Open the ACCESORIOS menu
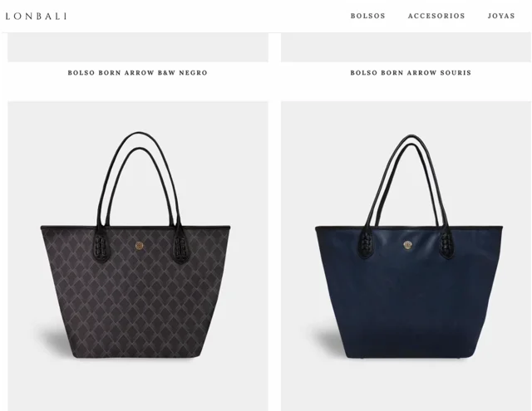This screenshot has width=532, height=411. 436,16
